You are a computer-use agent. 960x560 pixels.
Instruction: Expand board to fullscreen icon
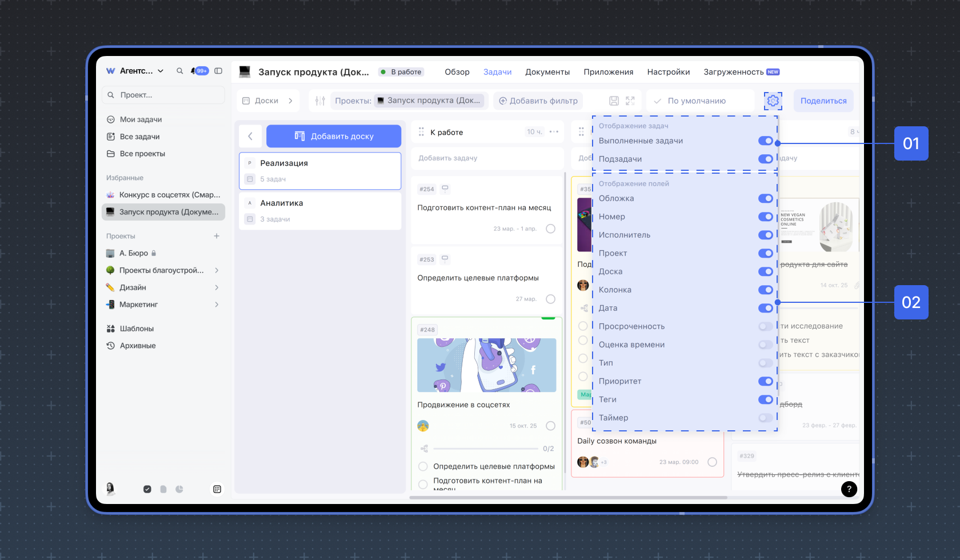(630, 101)
